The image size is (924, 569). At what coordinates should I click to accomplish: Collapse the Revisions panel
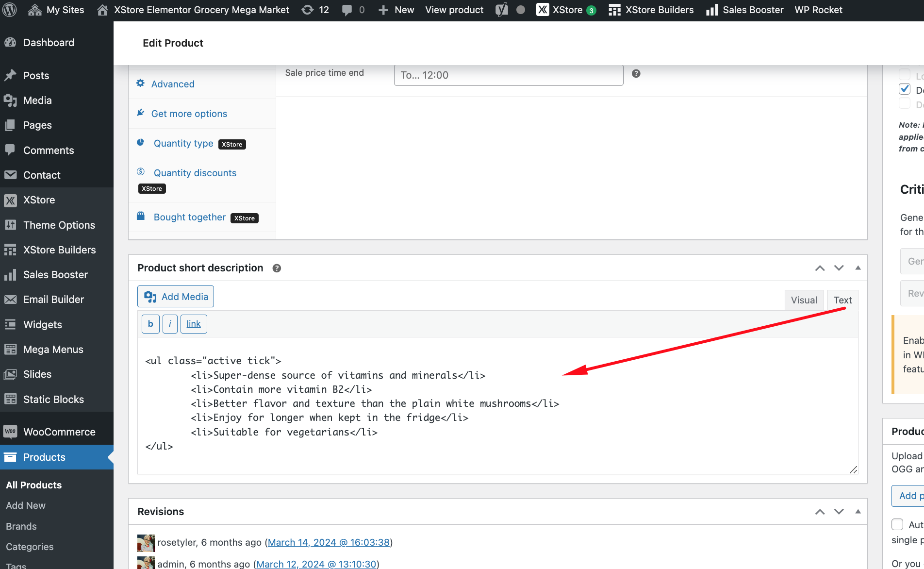[x=858, y=512]
